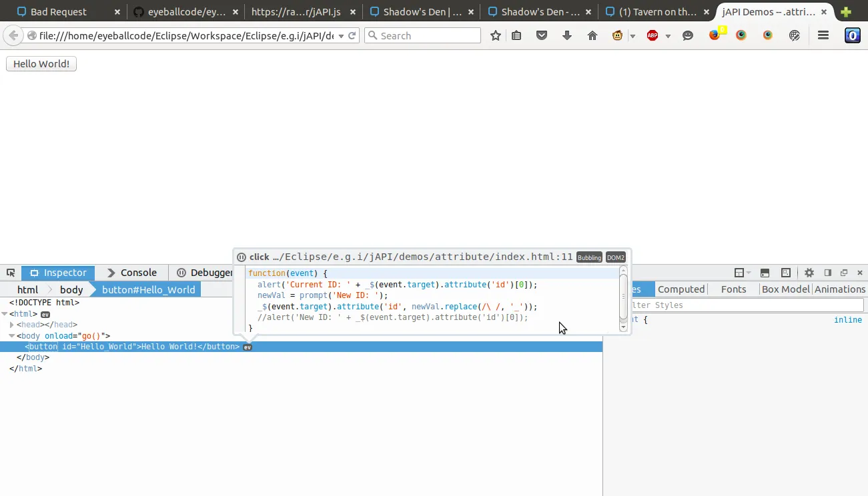The width and height of the screenshot is (868, 496).
Task: Open Adblock Plus dropdown arrow
Action: (x=668, y=36)
